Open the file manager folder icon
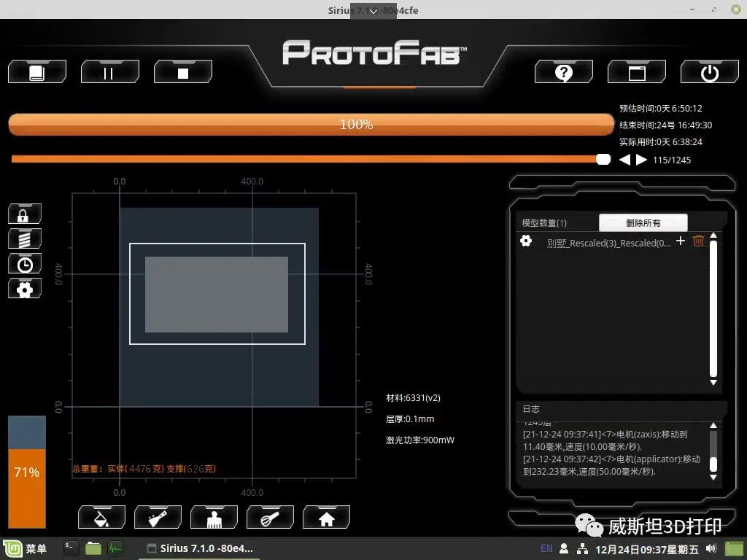Viewport: 747px width, 560px height. pos(93,548)
